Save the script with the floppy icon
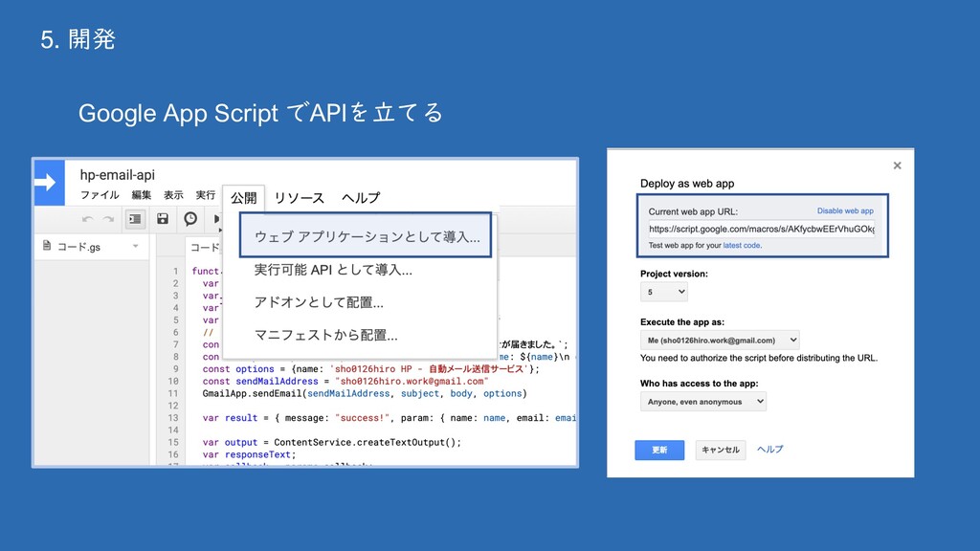Screen dimensions: 980x551 tap(163, 219)
